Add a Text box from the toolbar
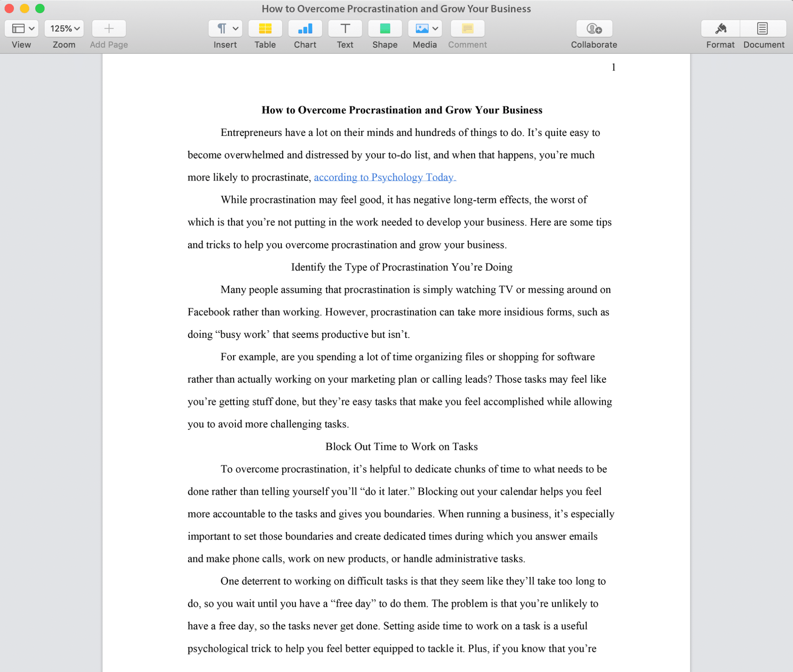Image resolution: width=793 pixels, height=672 pixels. coord(345,28)
